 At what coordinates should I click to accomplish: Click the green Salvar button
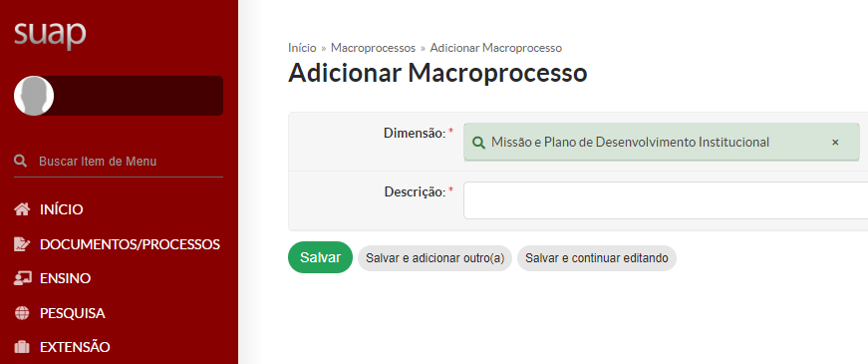[320, 257]
